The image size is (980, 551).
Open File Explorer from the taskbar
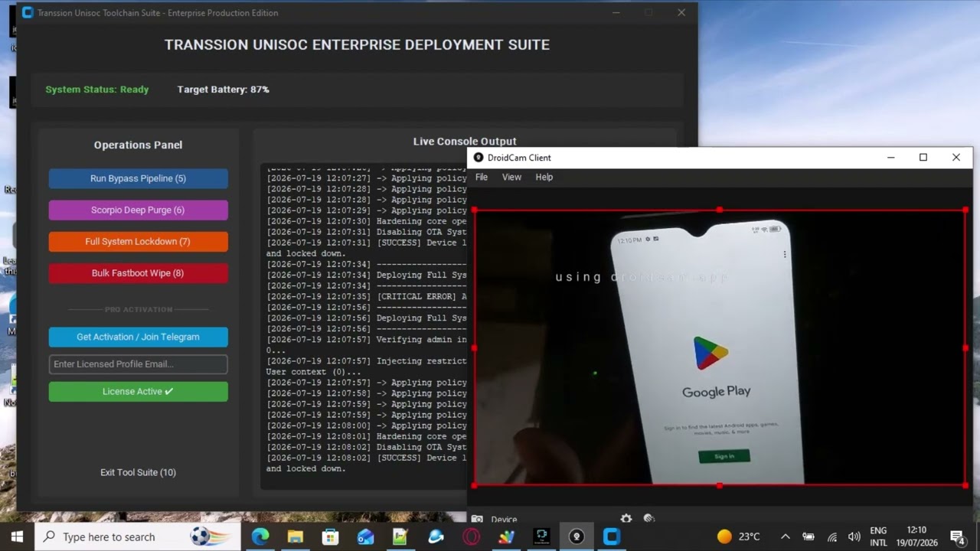click(296, 536)
